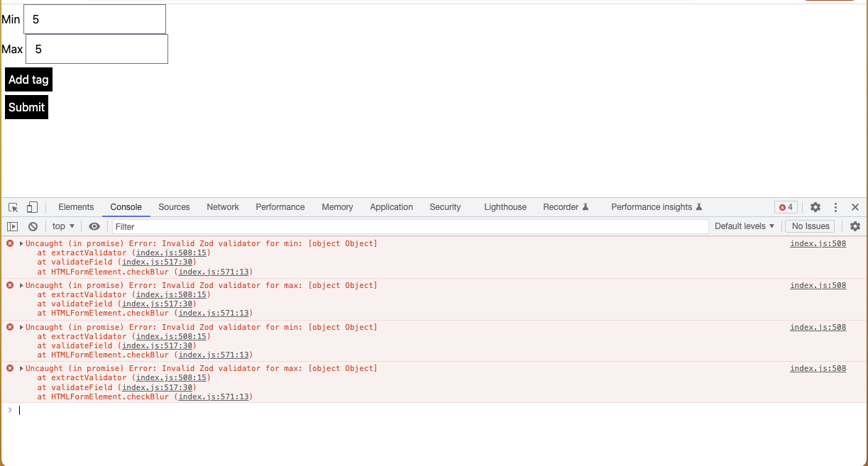
Task: Click the red error icon on the first message
Action: point(9,243)
